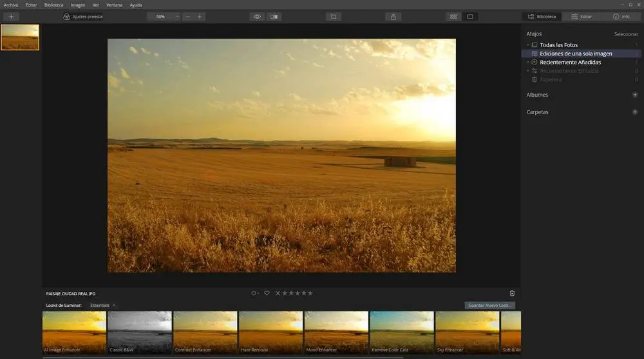This screenshot has height=359, width=644.
Task: Mark photo as favorite with heart
Action: point(267,293)
